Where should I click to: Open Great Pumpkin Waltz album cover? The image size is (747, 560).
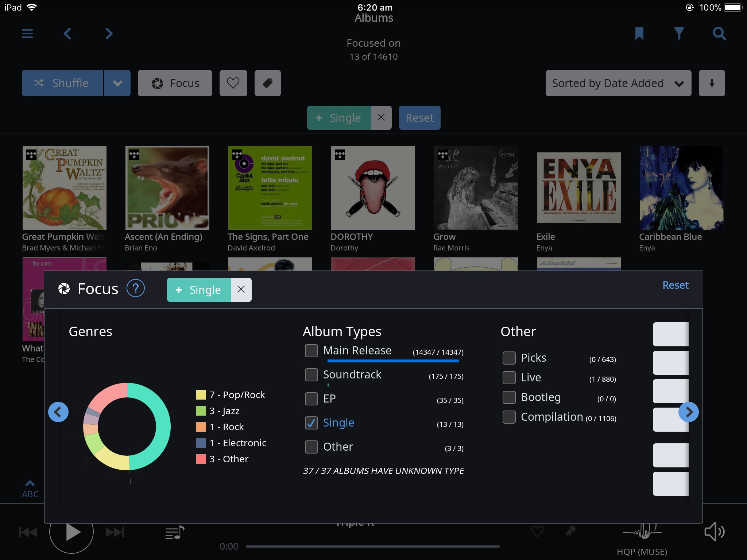65,188
